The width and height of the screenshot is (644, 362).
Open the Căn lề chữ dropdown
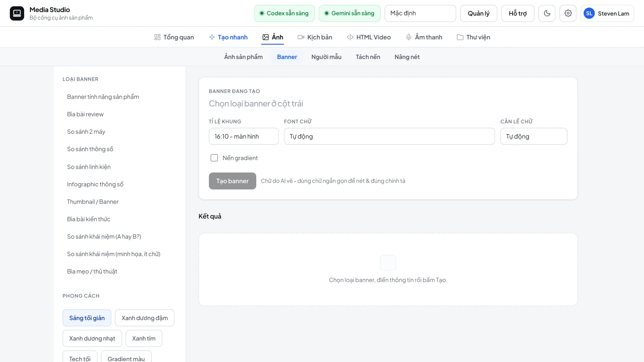(534, 136)
